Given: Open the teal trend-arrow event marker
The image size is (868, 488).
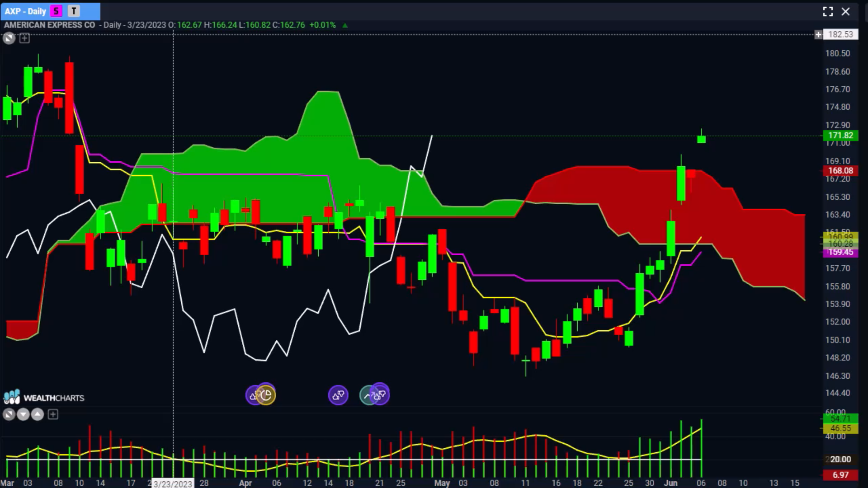Looking at the screenshot, I should pos(368,395).
